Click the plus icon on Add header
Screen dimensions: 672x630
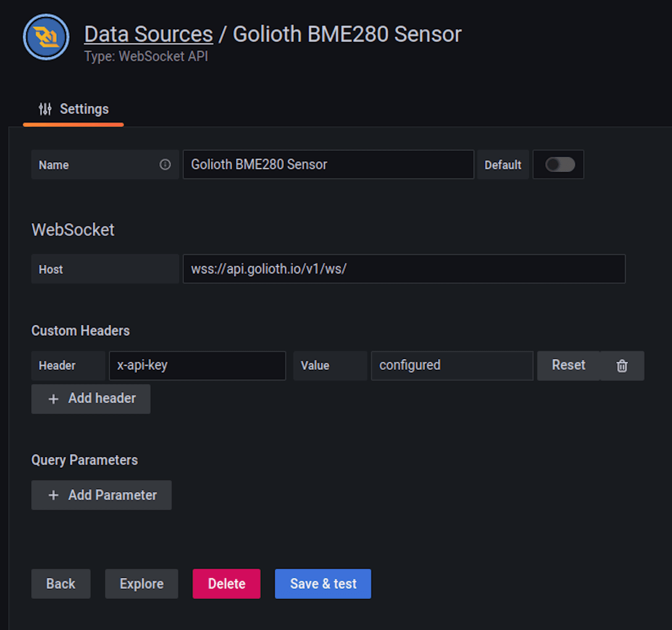point(53,399)
